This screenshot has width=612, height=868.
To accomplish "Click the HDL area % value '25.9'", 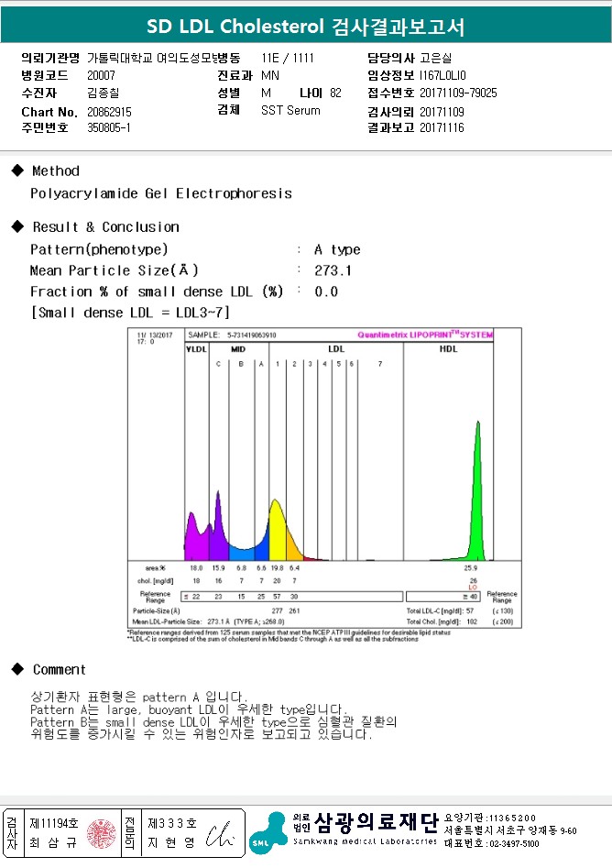I will point(470,568).
